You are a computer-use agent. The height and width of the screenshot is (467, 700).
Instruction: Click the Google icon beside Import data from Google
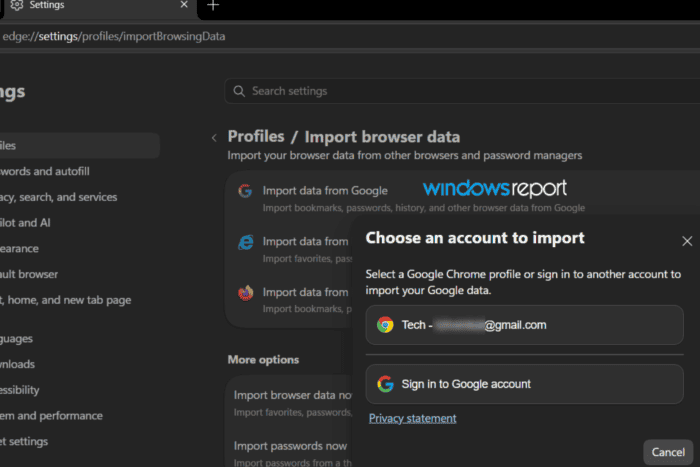point(245,191)
